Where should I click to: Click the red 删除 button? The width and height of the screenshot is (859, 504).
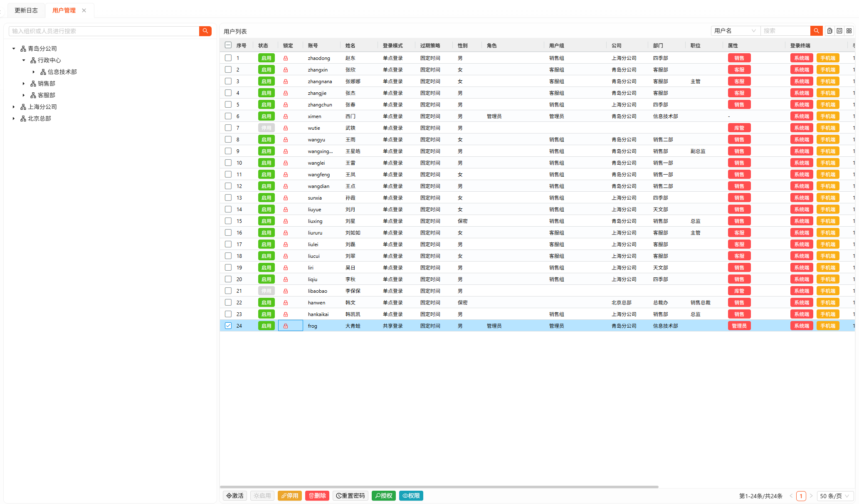coord(317,496)
